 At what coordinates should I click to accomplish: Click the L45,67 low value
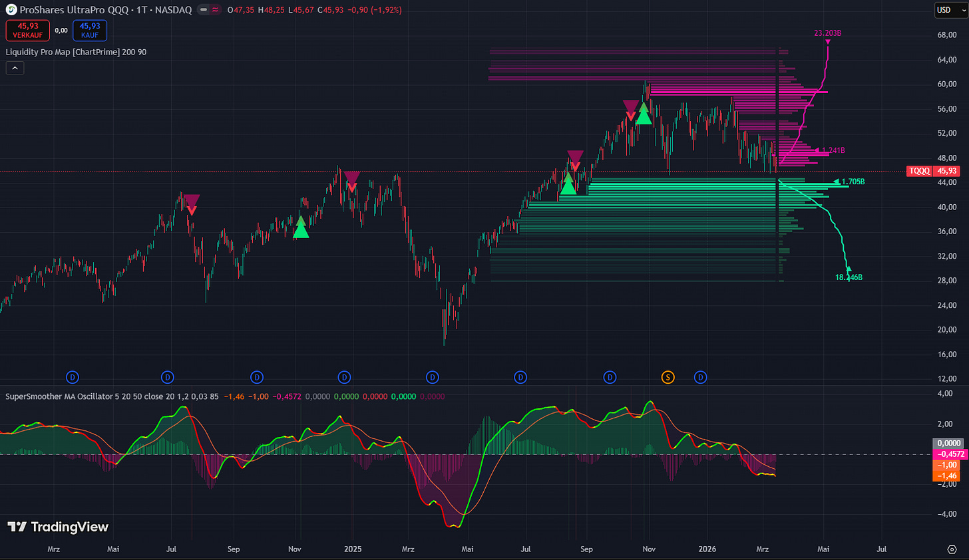pyautogui.click(x=301, y=10)
